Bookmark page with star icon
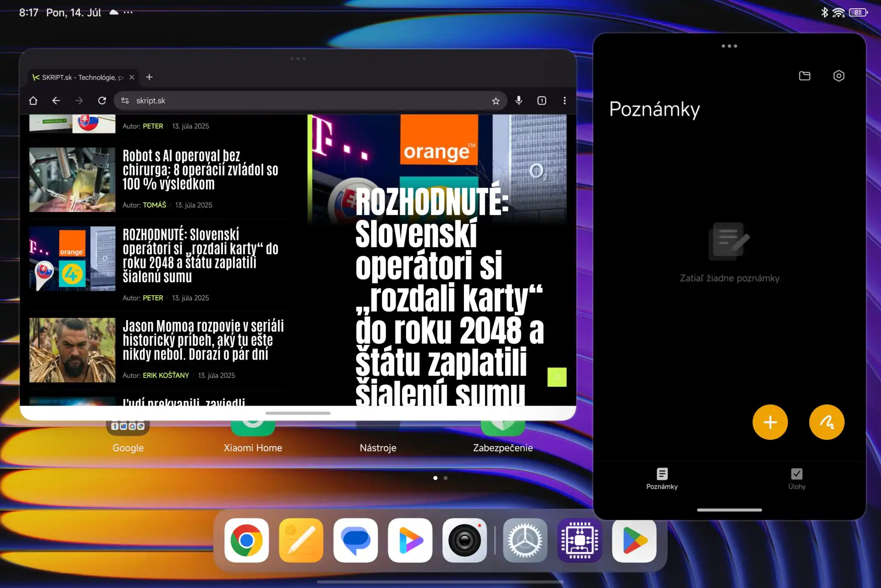Viewport: 881px width, 588px height. coord(496,101)
